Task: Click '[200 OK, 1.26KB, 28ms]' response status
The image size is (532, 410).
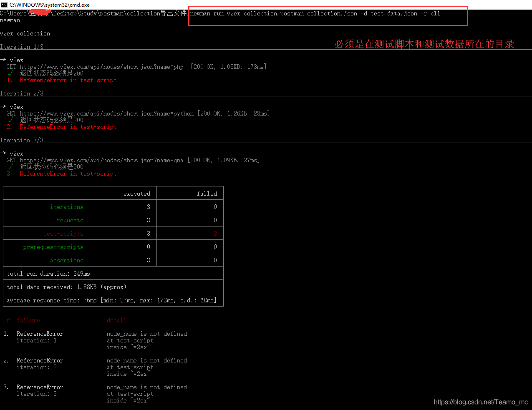Action: pos(234,113)
